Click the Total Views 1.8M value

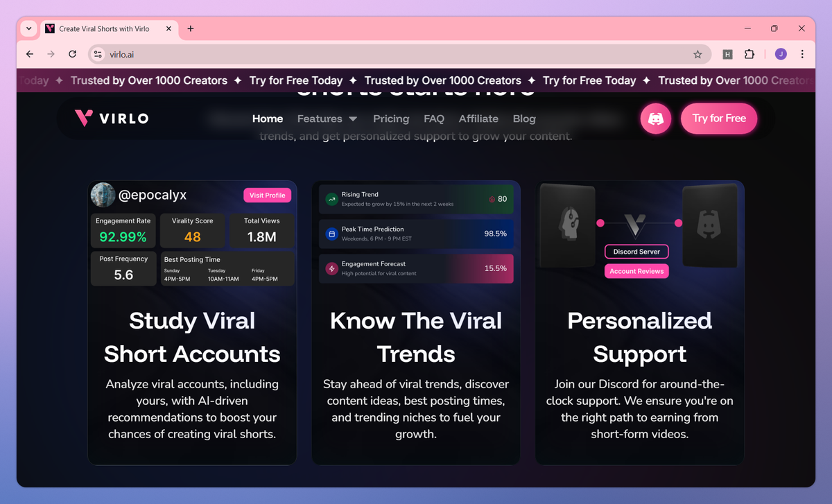pos(262,237)
